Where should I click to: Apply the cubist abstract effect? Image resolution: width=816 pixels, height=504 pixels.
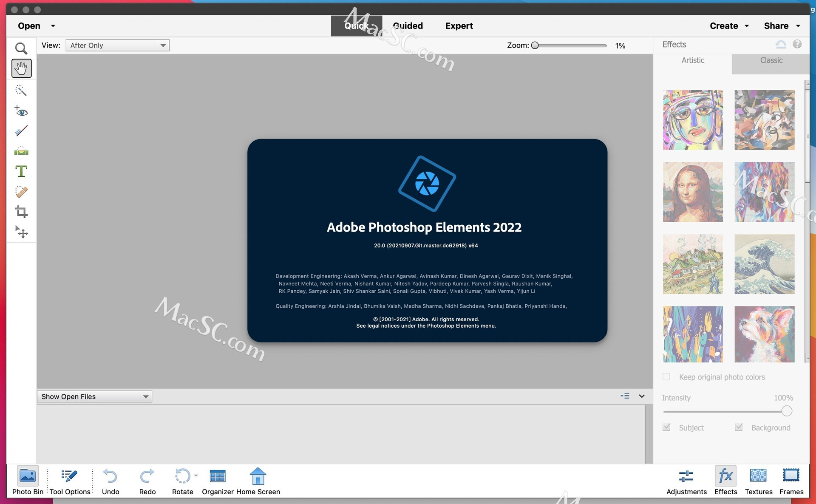coord(764,119)
